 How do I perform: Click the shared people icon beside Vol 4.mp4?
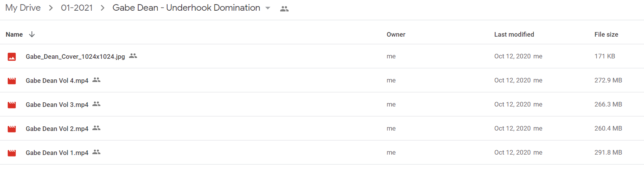tap(96, 80)
